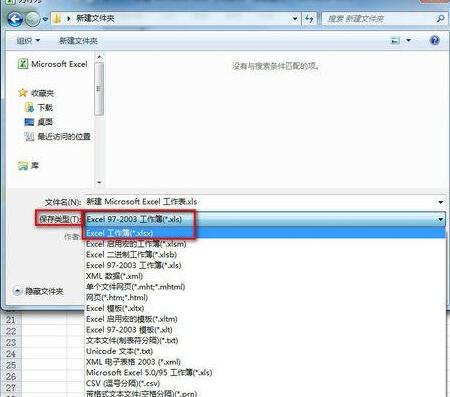Screen dimensions: 450x397
Task: Click the 新建文件夹 toolbar button
Action: pos(78,41)
